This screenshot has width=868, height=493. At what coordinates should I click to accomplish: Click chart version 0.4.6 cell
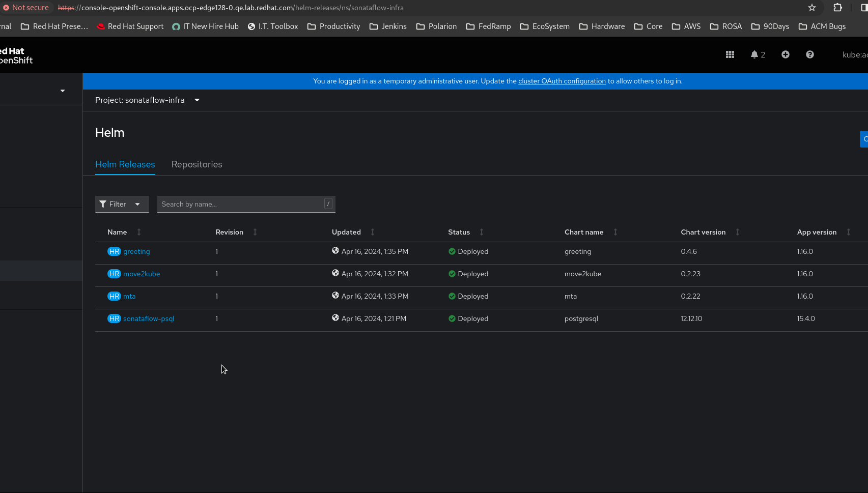pyautogui.click(x=689, y=251)
